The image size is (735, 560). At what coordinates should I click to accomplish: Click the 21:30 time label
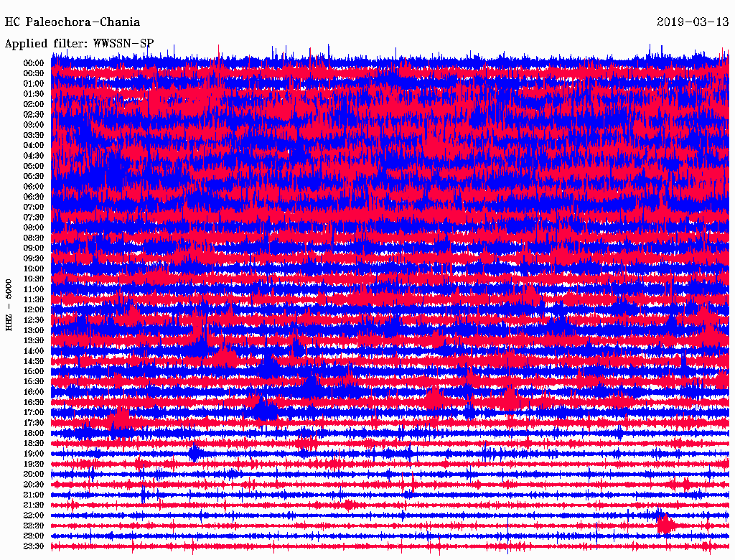(x=34, y=505)
